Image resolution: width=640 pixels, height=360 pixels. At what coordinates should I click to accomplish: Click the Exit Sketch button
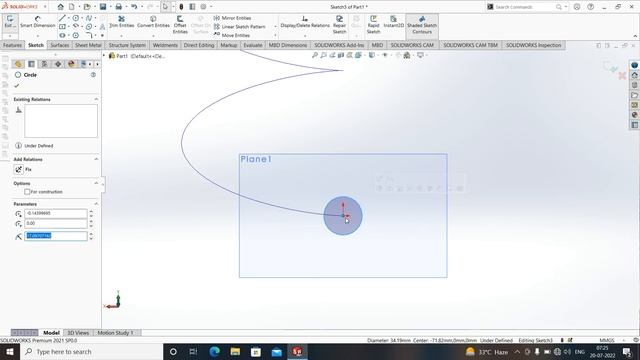(x=9, y=22)
